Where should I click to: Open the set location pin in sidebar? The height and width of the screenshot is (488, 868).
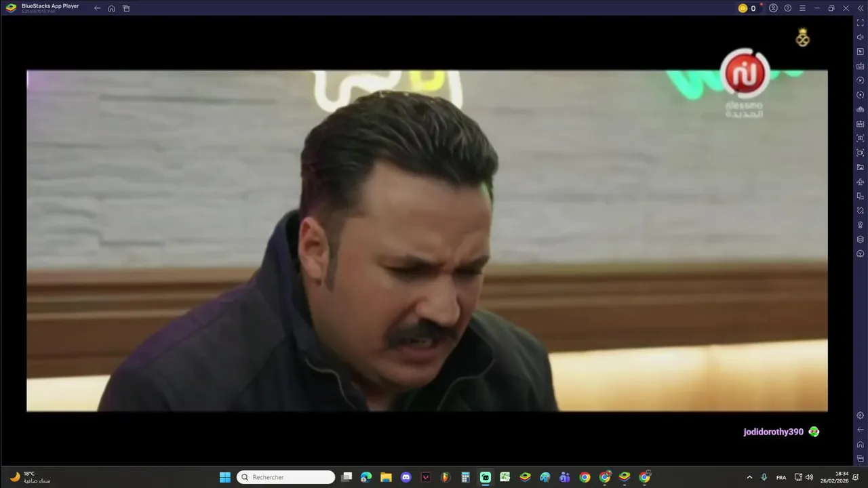click(x=860, y=225)
